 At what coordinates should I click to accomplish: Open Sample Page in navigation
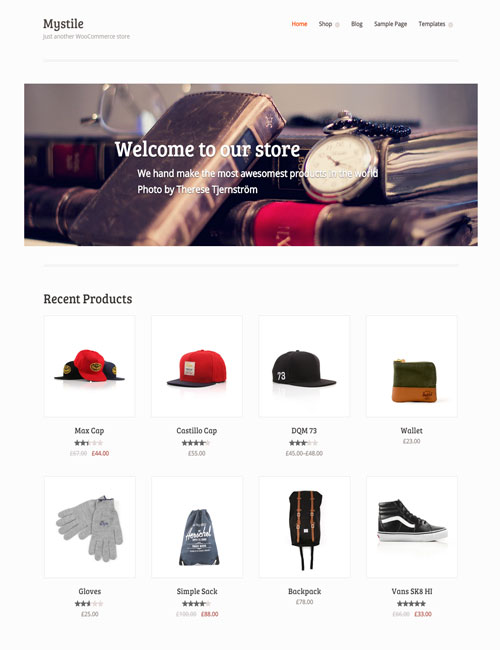pyautogui.click(x=391, y=24)
